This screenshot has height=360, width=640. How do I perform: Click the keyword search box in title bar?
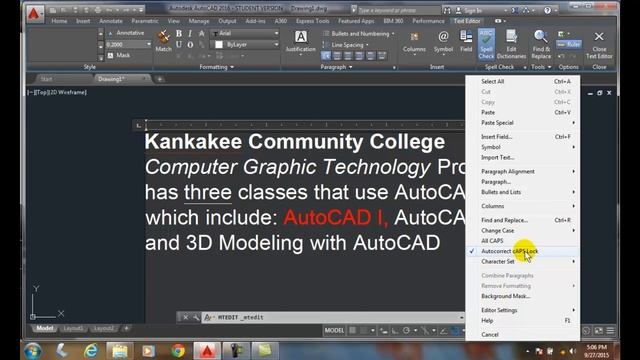(x=398, y=10)
